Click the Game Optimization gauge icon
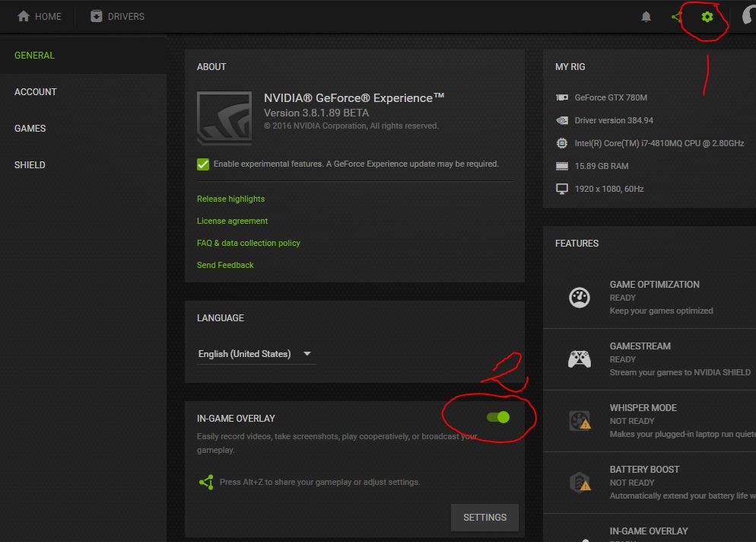The width and height of the screenshot is (756, 542). pos(580,298)
